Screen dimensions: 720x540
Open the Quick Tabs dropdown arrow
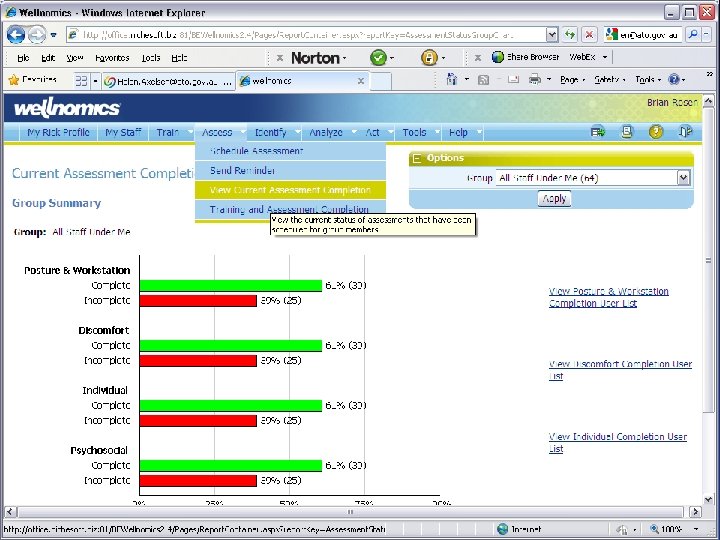96,81
